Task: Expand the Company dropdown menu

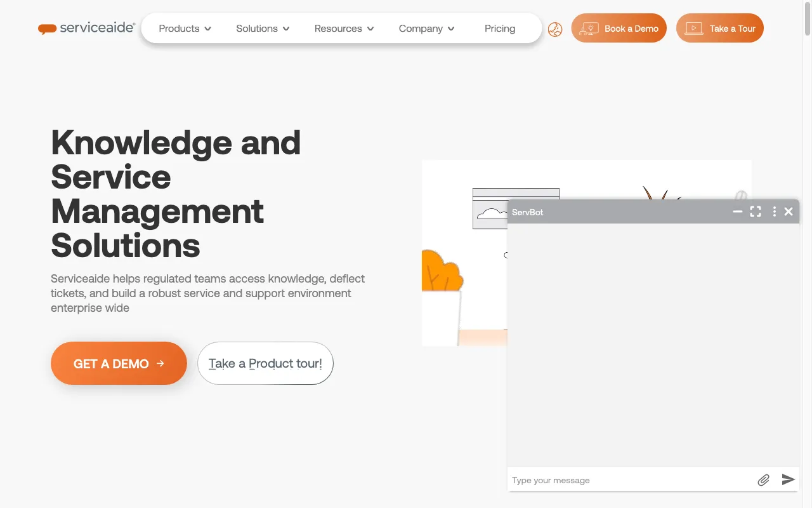Action: pyautogui.click(x=427, y=29)
